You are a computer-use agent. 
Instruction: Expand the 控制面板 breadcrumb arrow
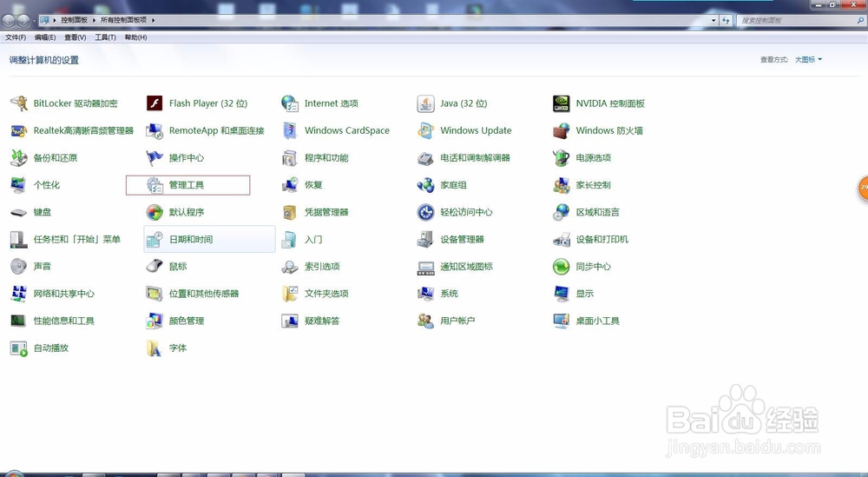(x=94, y=20)
